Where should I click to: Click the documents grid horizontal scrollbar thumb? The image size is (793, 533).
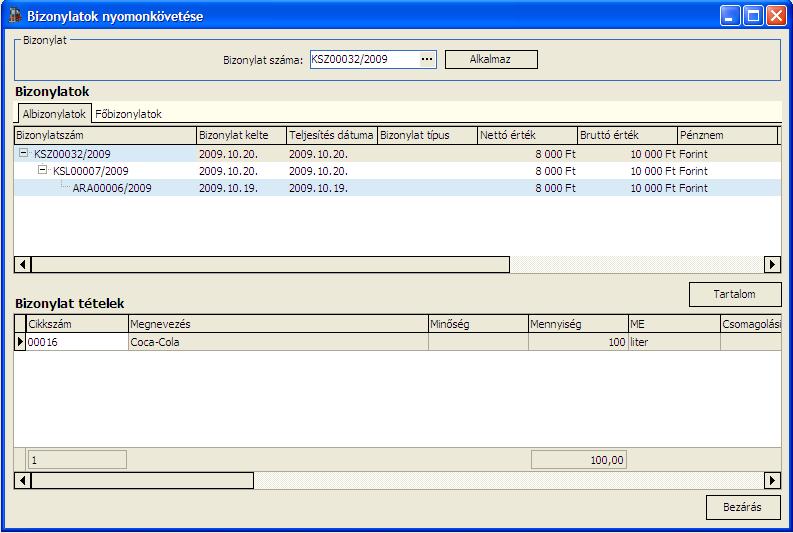(x=271, y=264)
